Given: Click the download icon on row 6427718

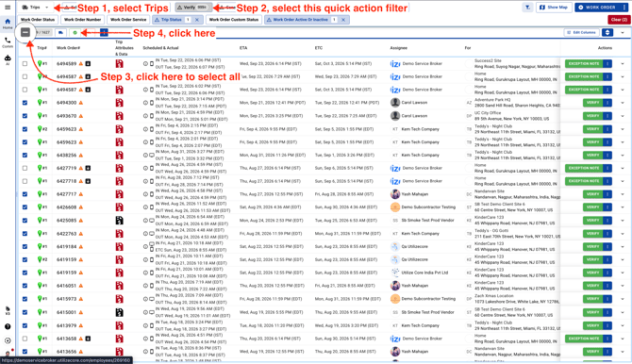Looking at the screenshot, I should [88, 181].
